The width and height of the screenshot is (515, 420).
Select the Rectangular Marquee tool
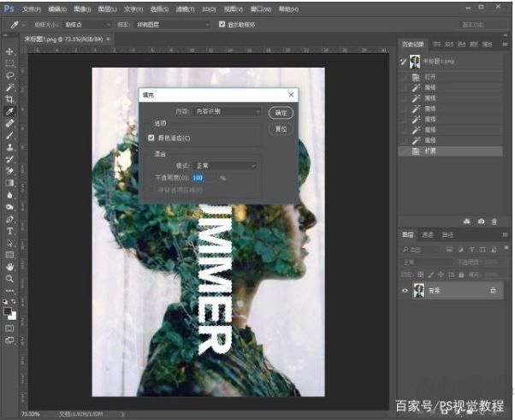tap(9, 63)
